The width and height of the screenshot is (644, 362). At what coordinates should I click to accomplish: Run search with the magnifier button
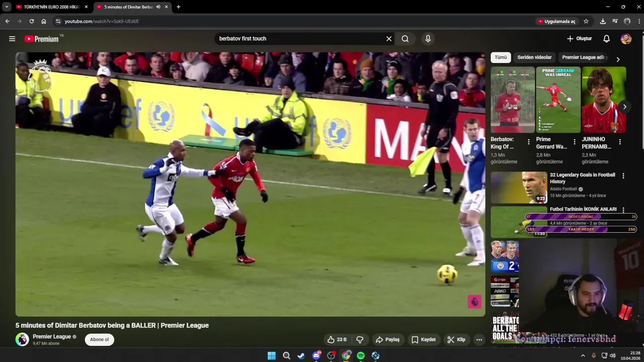pyautogui.click(x=405, y=39)
